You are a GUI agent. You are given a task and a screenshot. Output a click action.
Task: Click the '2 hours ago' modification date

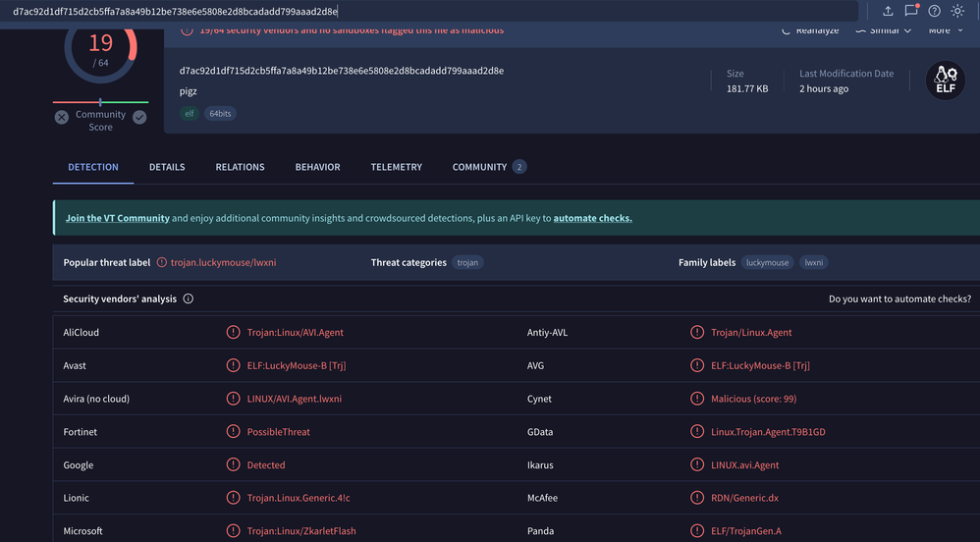tap(824, 88)
